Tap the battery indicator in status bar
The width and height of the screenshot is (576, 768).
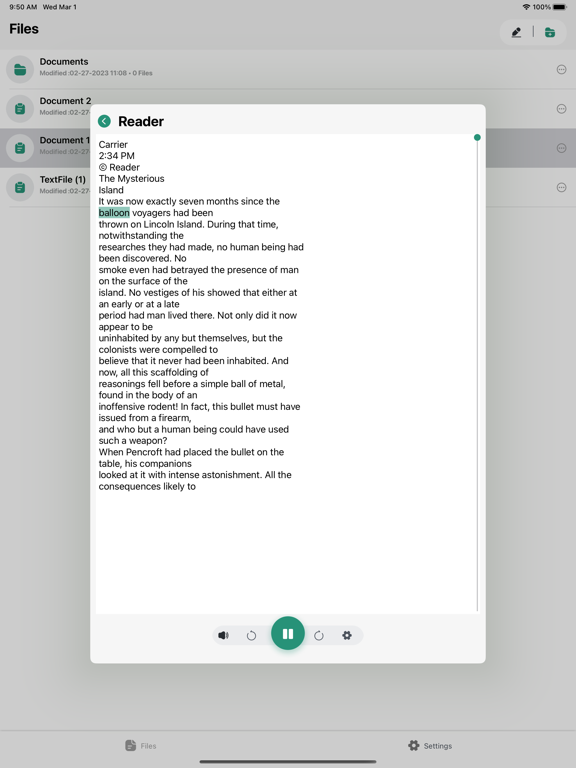560,7
